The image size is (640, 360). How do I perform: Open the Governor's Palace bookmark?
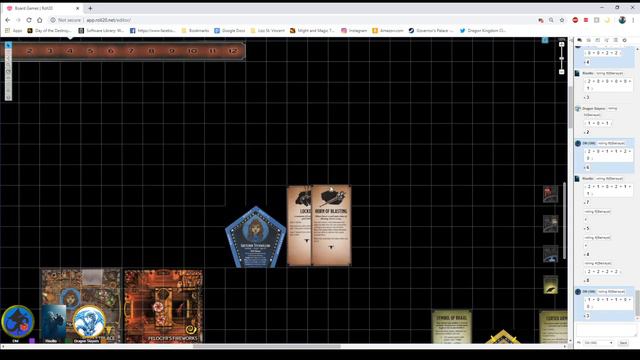[x=431, y=31]
